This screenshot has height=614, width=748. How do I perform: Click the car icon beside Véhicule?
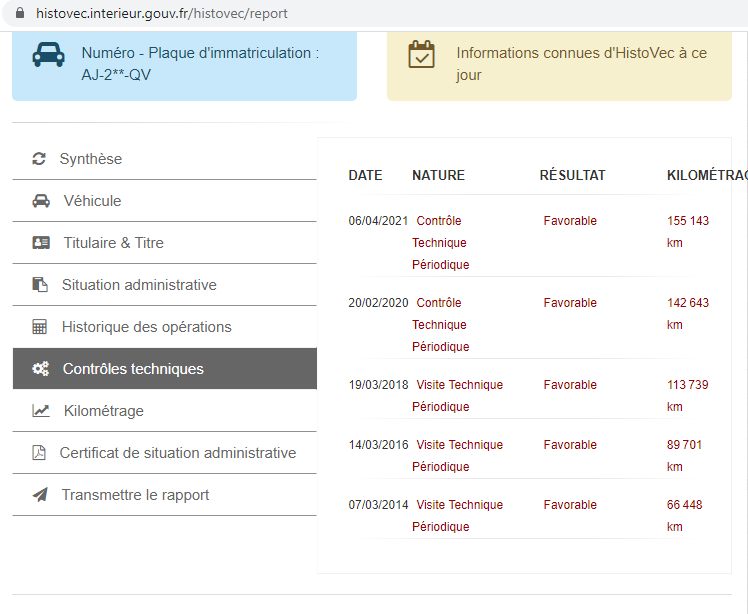(x=41, y=201)
